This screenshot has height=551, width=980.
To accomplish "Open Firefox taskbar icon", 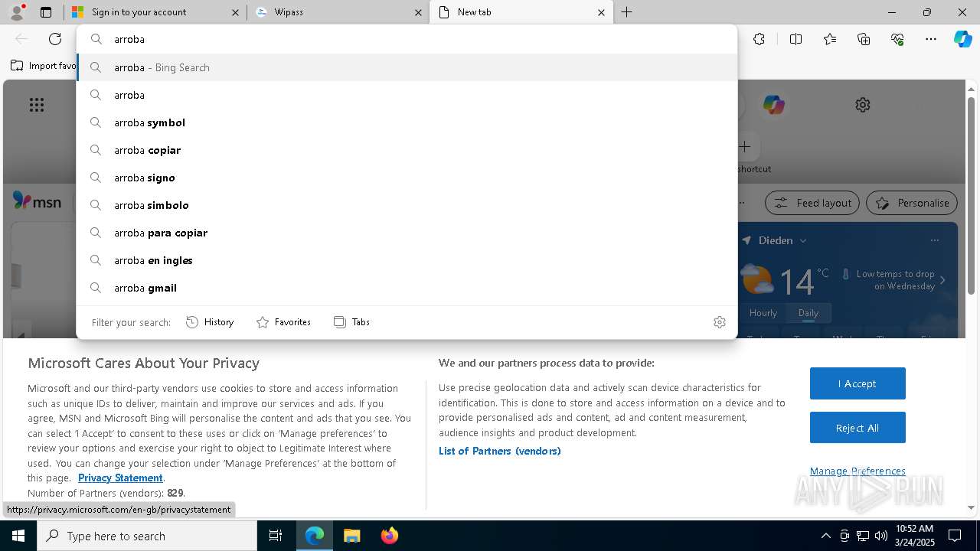I will point(389,536).
